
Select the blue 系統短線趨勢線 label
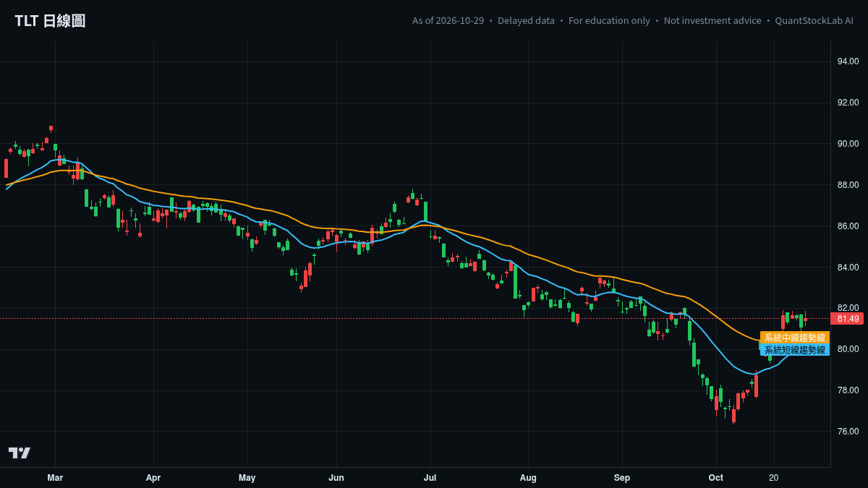[x=794, y=350]
